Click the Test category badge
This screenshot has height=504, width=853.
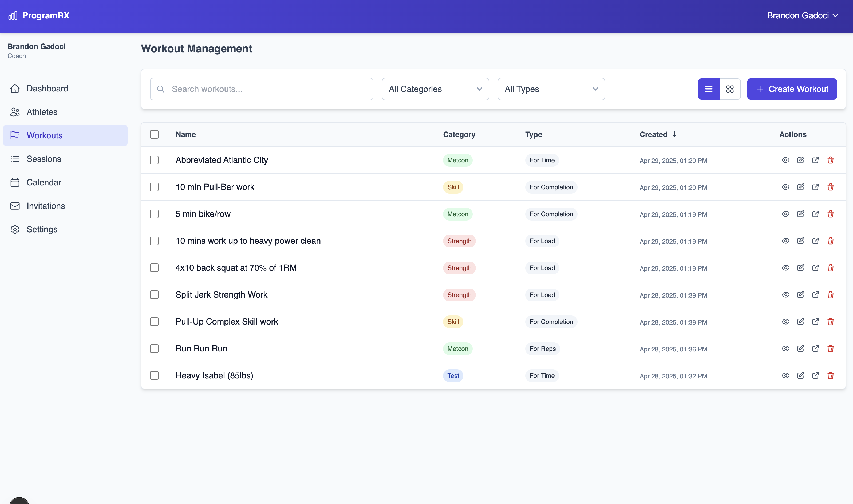pyautogui.click(x=453, y=376)
